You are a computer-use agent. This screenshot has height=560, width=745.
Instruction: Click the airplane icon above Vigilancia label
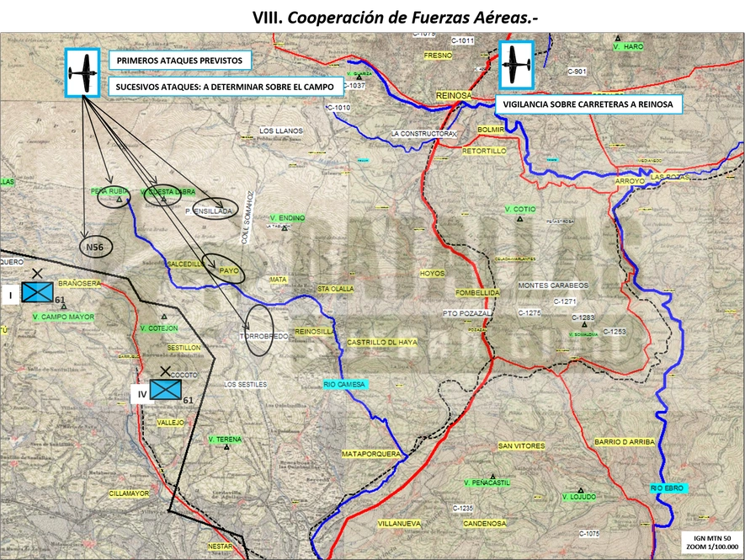coord(517,65)
